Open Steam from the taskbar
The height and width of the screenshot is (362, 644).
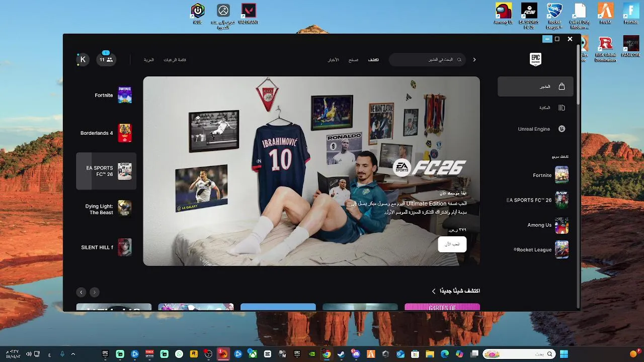[341, 354]
